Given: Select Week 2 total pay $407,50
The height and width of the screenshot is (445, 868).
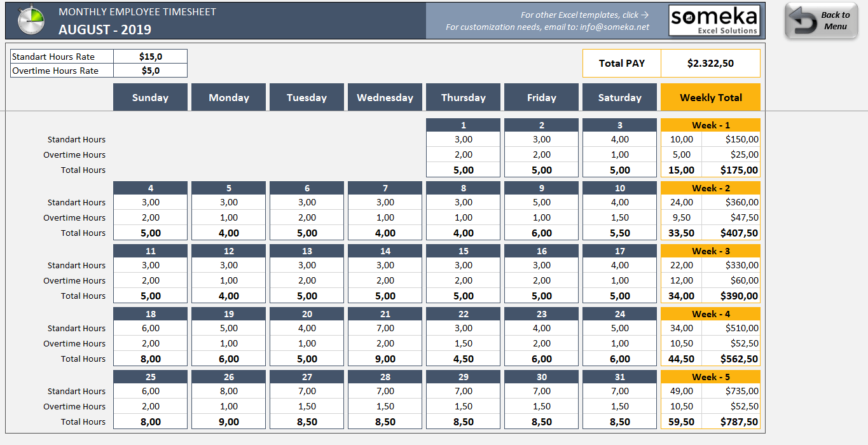Looking at the screenshot, I should (731, 233).
